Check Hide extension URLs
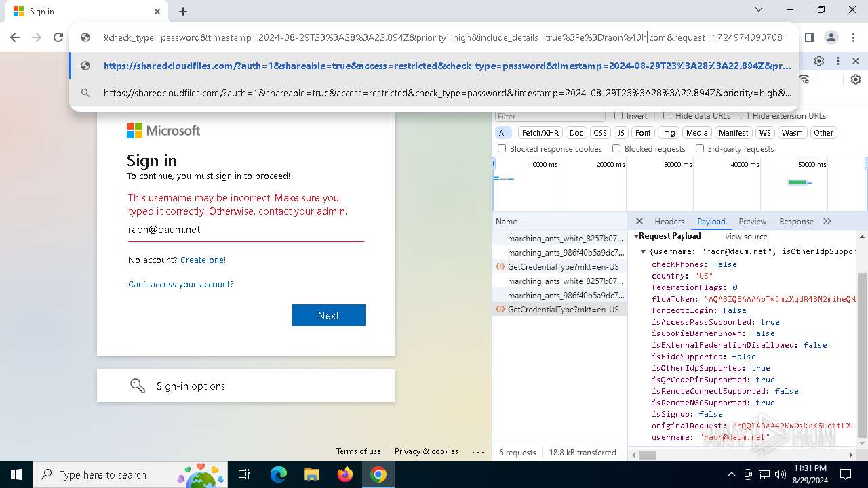Screen dimensions: 868x488 (x=745, y=116)
